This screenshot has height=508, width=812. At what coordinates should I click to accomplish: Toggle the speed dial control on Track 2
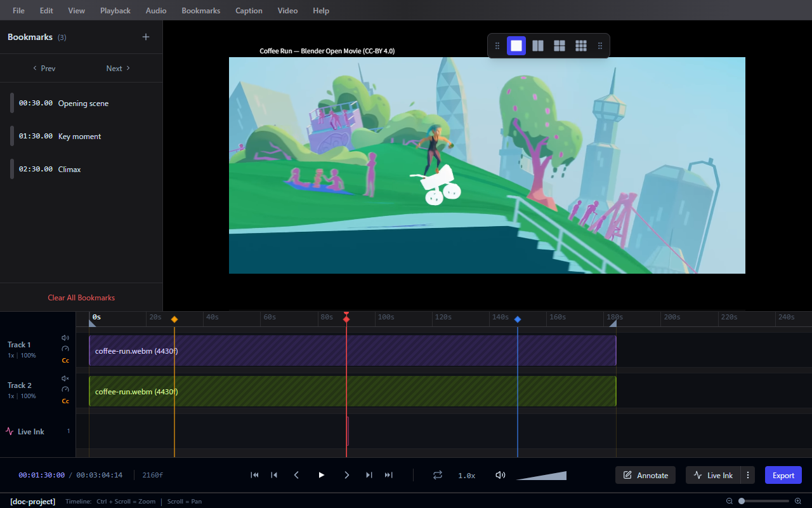[x=65, y=389]
